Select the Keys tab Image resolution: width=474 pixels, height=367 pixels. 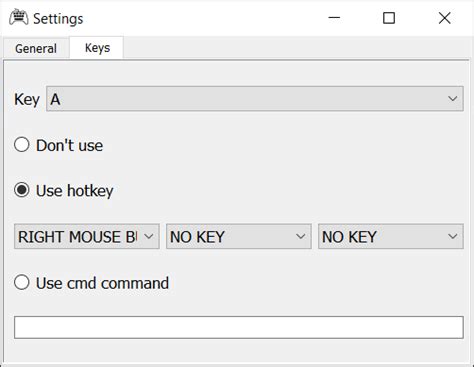(97, 48)
